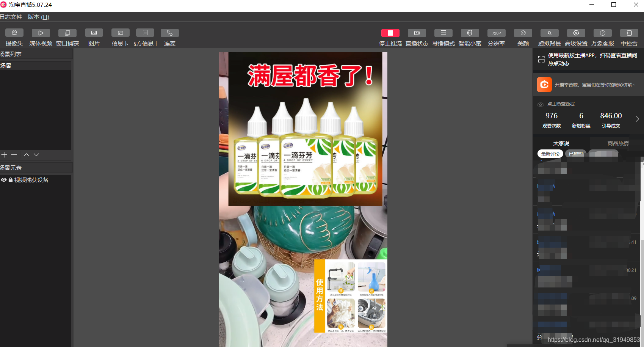Switch to 导播模式 director mode
Image resolution: width=644 pixels, height=347 pixels.
coord(443,33)
